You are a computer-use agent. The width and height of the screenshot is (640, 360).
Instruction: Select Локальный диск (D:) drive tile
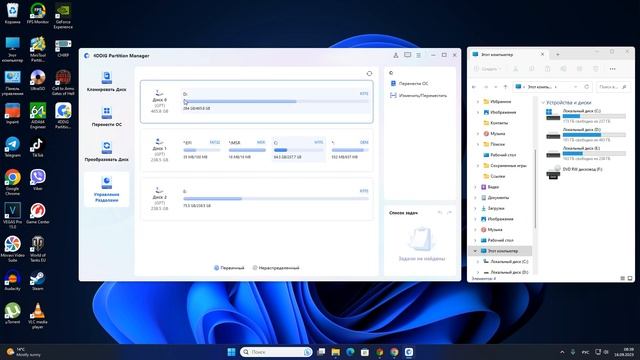tap(586, 135)
